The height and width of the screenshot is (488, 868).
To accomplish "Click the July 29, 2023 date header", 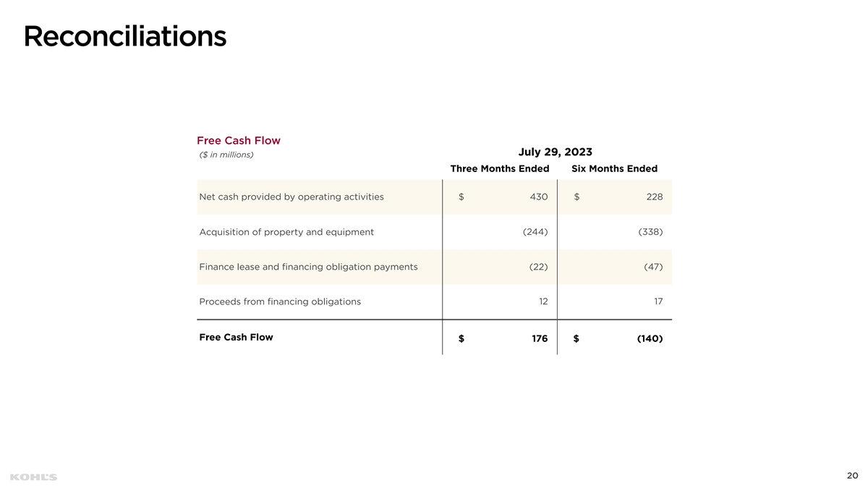I will pos(555,152).
